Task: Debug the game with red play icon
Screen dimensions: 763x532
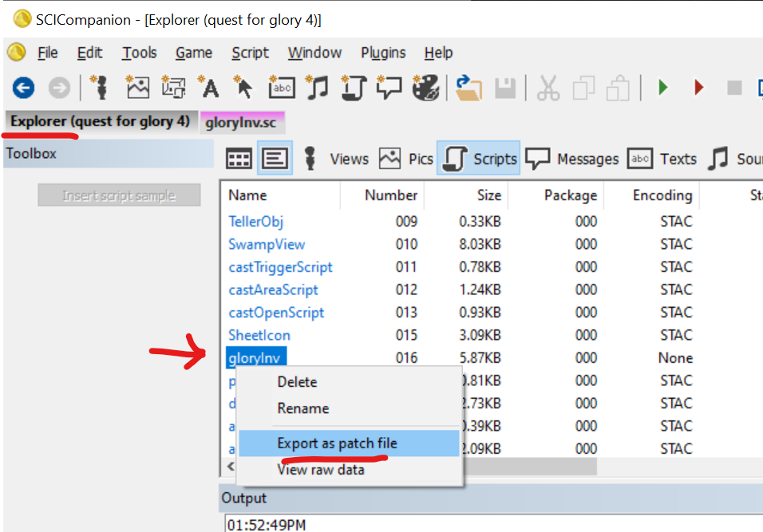Action: [x=699, y=88]
